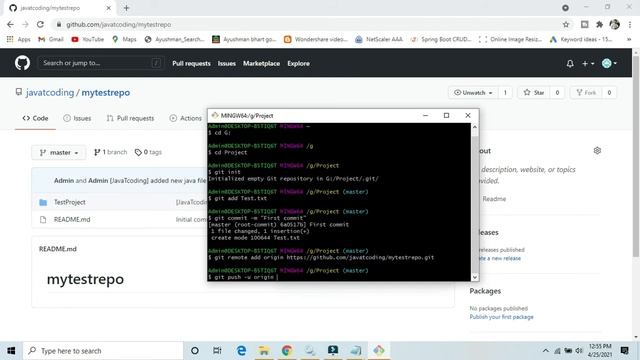Image resolution: width=640 pixels, height=360 pixels.
Task: Show more bookmarks chevron
Action: [629, 39]
